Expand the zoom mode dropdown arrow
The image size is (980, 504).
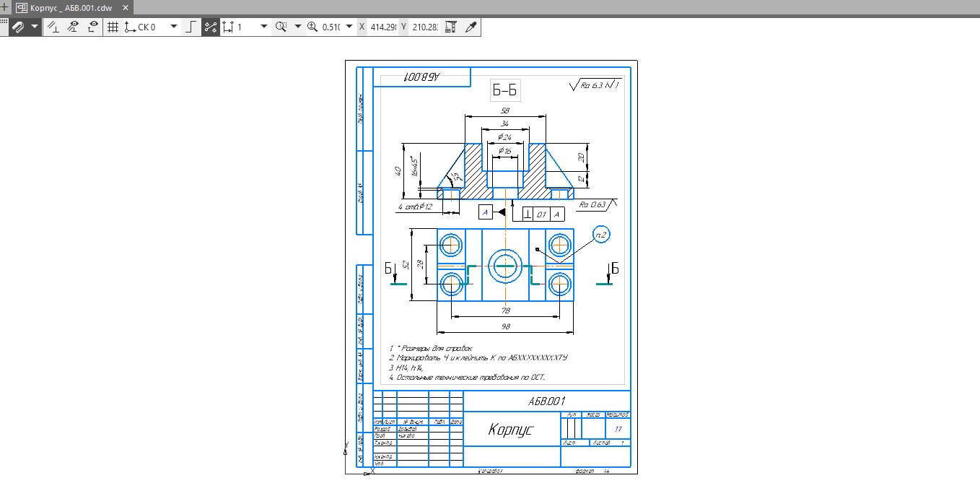click(297, 27)
